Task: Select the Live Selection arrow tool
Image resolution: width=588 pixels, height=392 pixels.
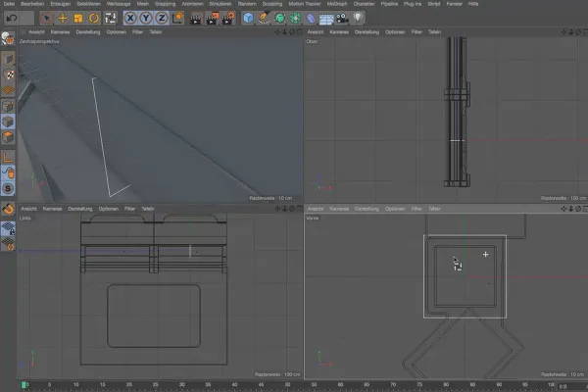Action: tap(46, 18)
